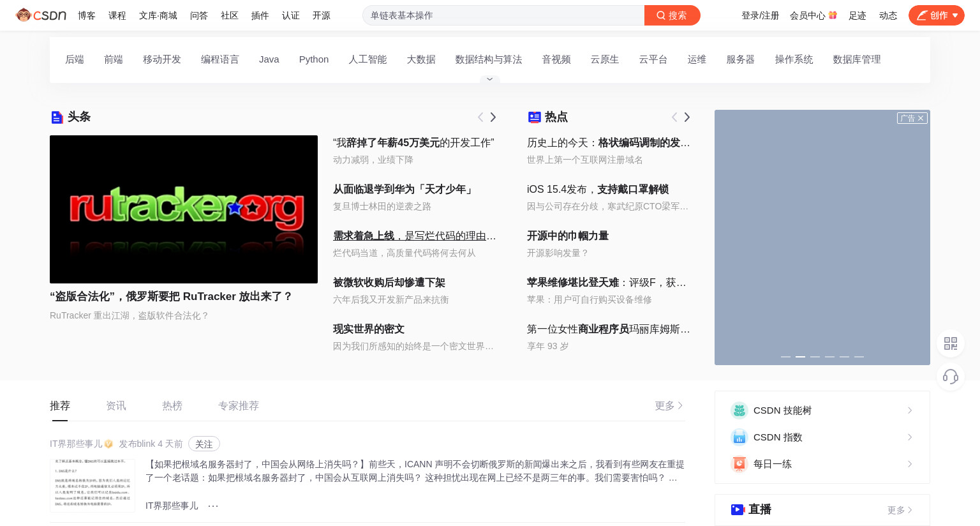Open article 开源中的巾帼力量

pos(568,236)
